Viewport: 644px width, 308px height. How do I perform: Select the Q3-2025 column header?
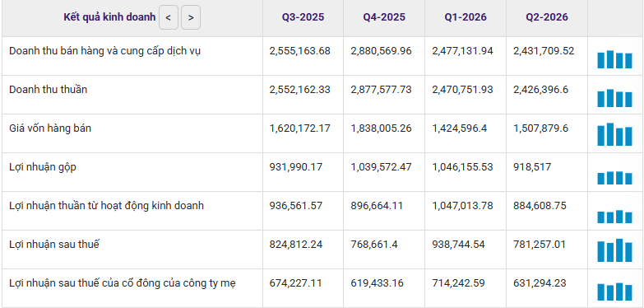click(303, 17)
